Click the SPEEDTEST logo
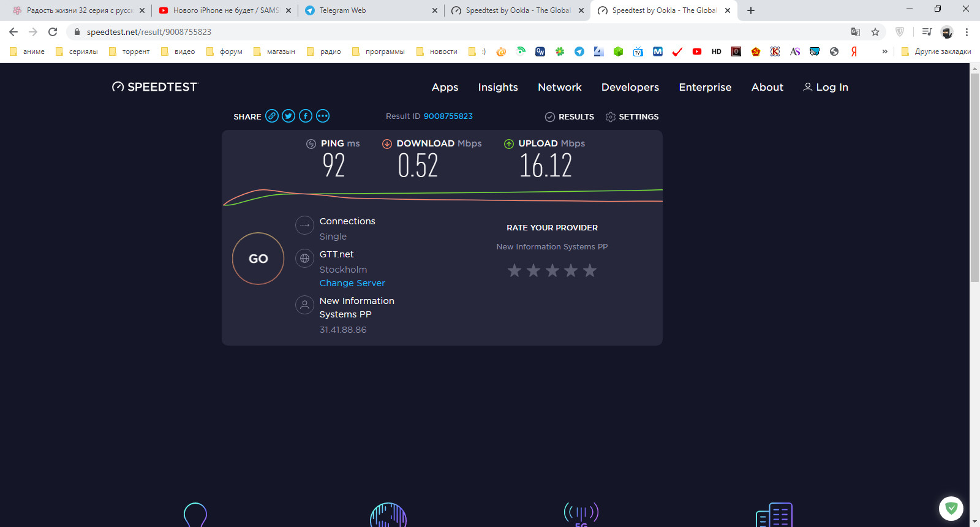 click(x=155, y=87)
